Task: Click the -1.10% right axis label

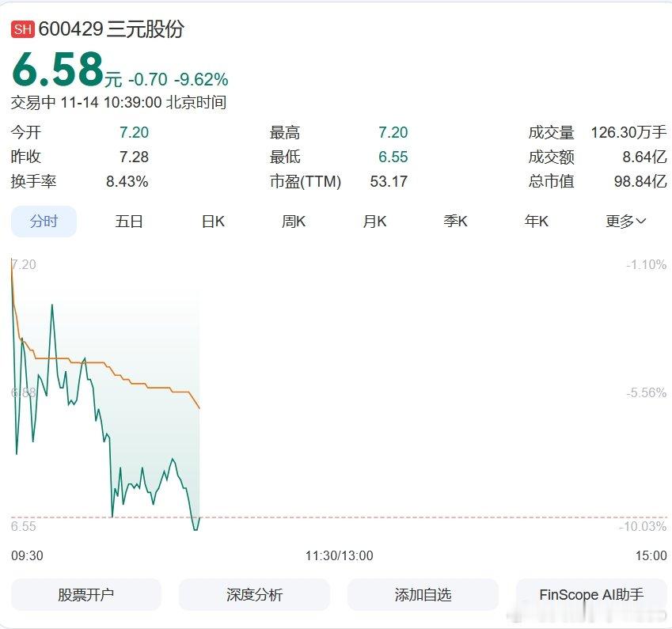Action: coord(647,264)
